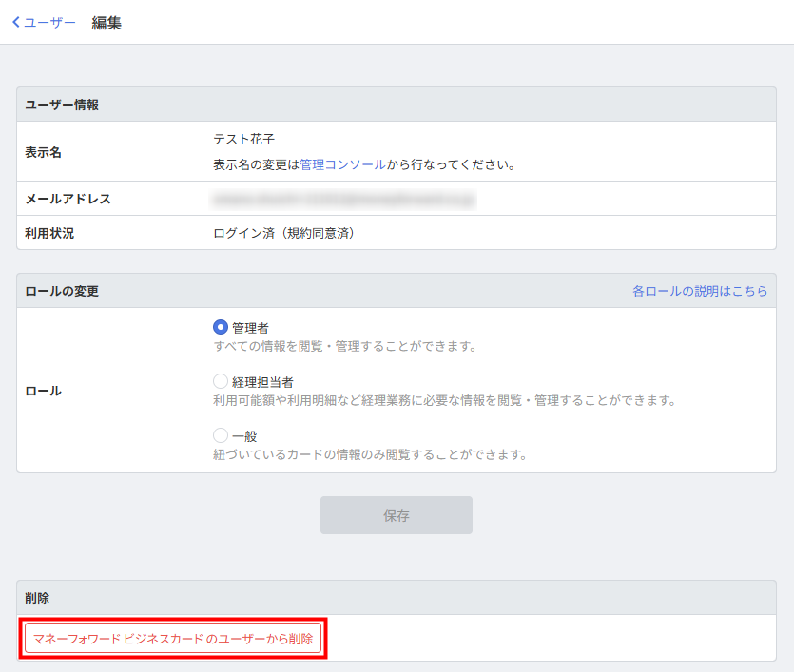Click the description text under 経理担当者
Screen dimensions: 794x672
point(444,400)
